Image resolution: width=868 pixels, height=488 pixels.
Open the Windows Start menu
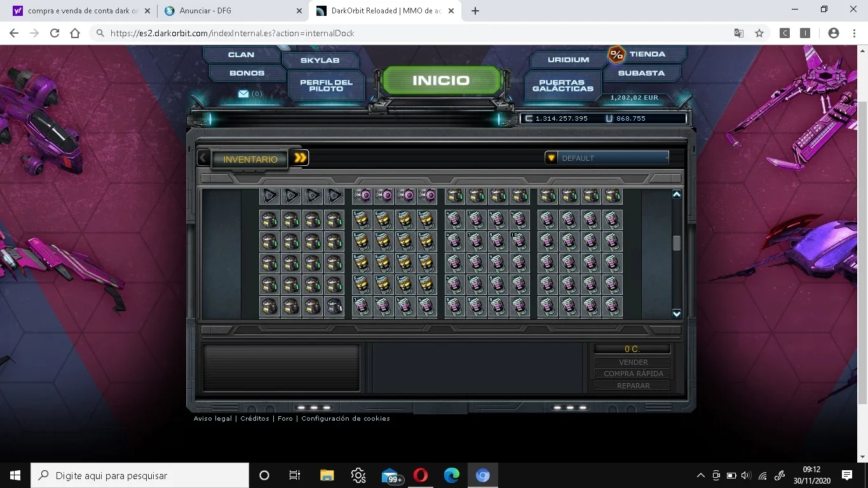tap(15, 475)
